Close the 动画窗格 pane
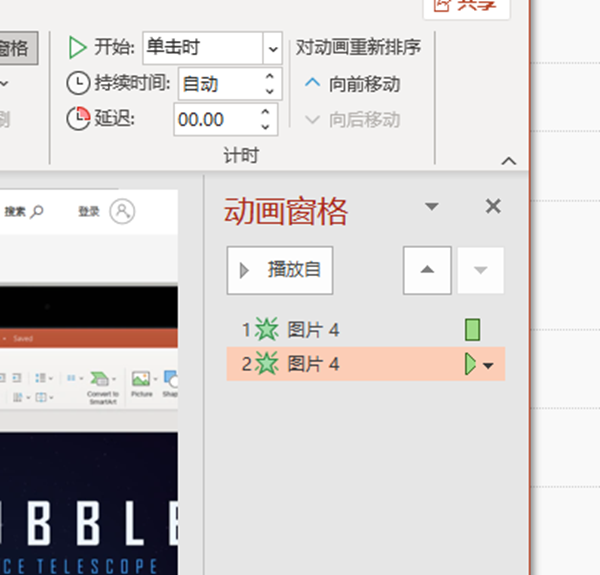Screen dimensions: 600x575 pyautogui.click(x=493, y=206)
